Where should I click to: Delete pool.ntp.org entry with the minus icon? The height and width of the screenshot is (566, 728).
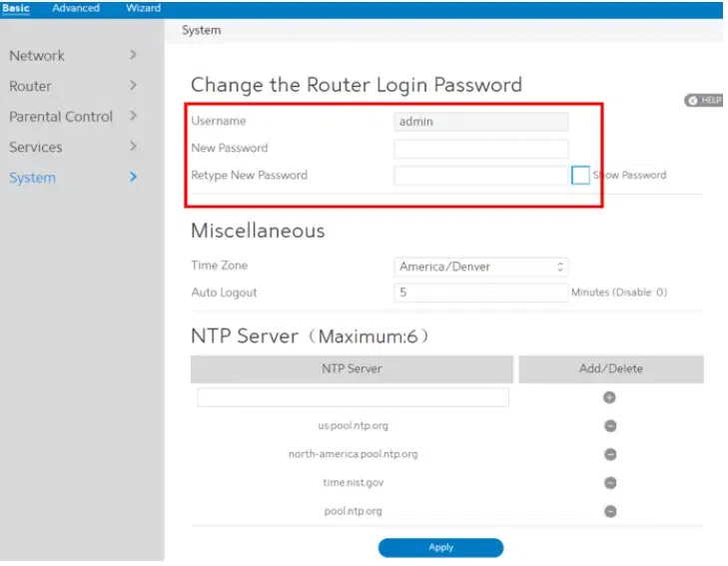[610, 511]
